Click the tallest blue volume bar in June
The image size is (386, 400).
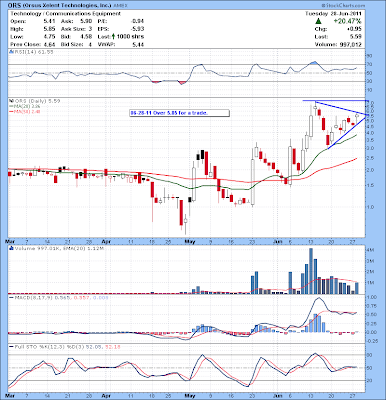pos(311,271)
